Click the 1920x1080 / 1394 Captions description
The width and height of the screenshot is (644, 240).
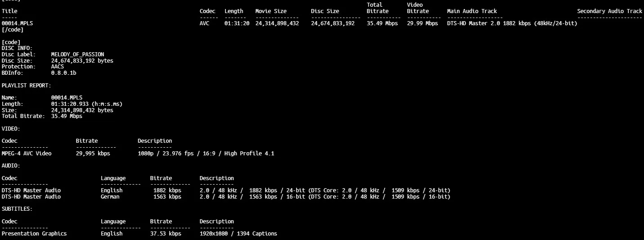(x=239, y=234)
